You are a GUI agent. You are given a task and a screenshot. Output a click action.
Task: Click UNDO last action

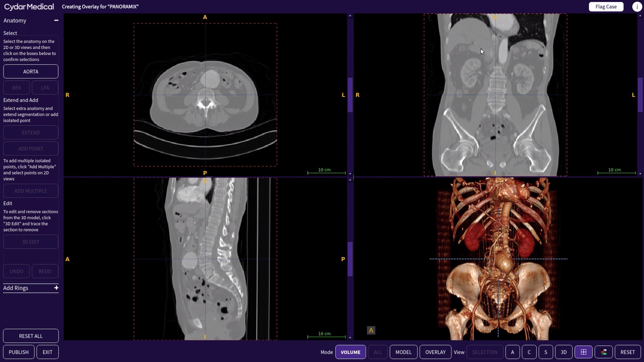[x=16, y=271]
